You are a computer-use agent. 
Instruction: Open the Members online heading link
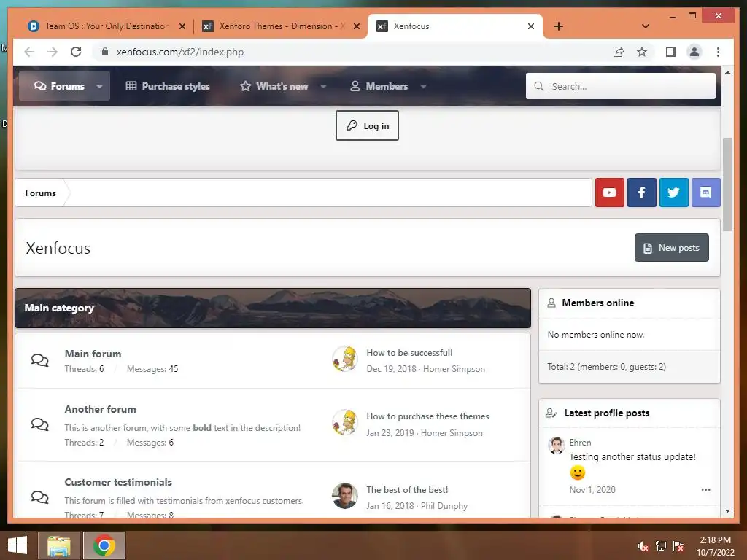(x=598, y=303)
